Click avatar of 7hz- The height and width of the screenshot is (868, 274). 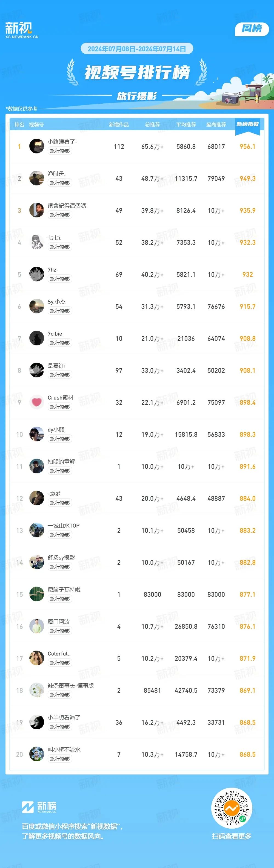36,274
